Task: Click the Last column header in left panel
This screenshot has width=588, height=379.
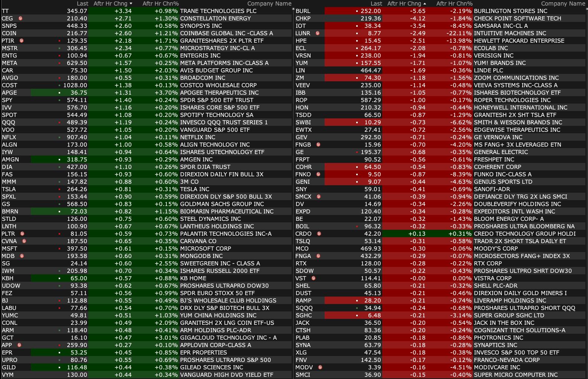Action: pyautogui.click(x=82, y=4)
